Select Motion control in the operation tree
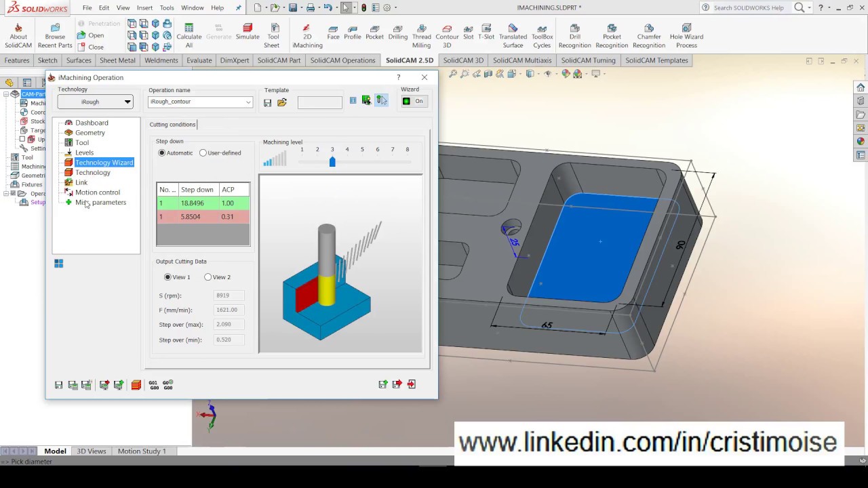This screenshot has width=868, height=488. (x=97, y=192)
